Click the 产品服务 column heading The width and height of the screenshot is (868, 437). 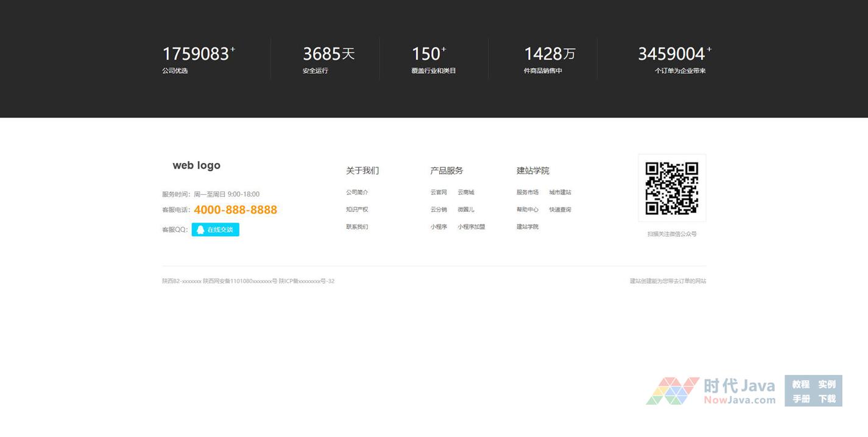click(x=446, y=170)
